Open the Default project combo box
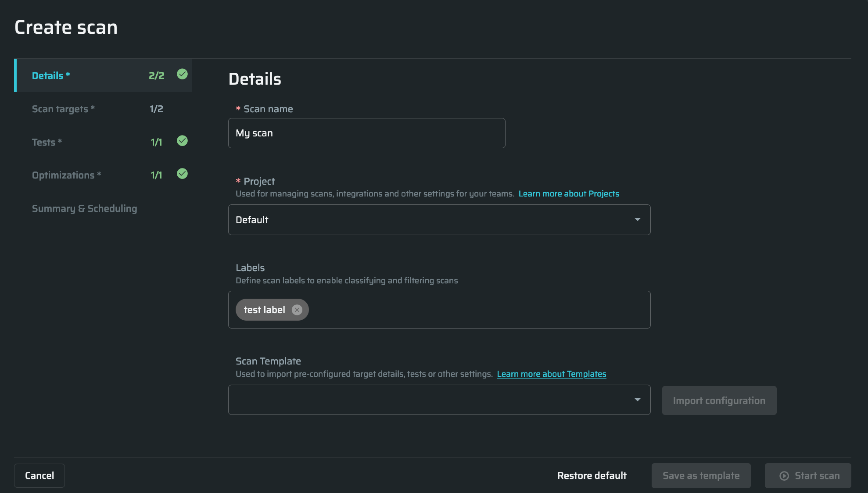 (x=430, y=220)
